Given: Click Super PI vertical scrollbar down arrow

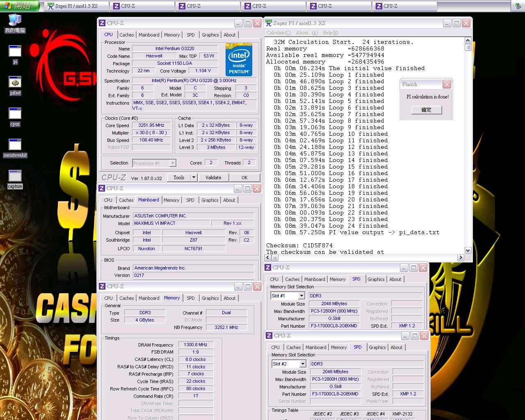Looking at the screenshot, I should (x=468, y=250).
